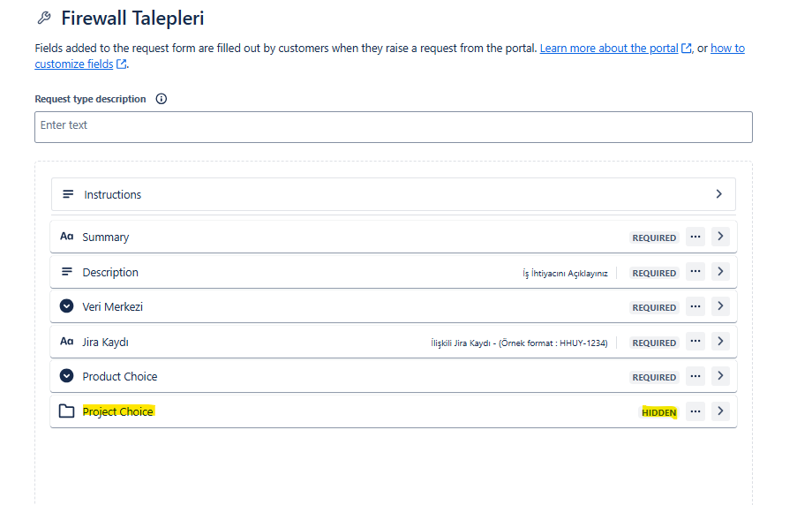This screenshot has height=505, width=812.
Task: Open more options for Product Choice field
Action: [695, 376]
